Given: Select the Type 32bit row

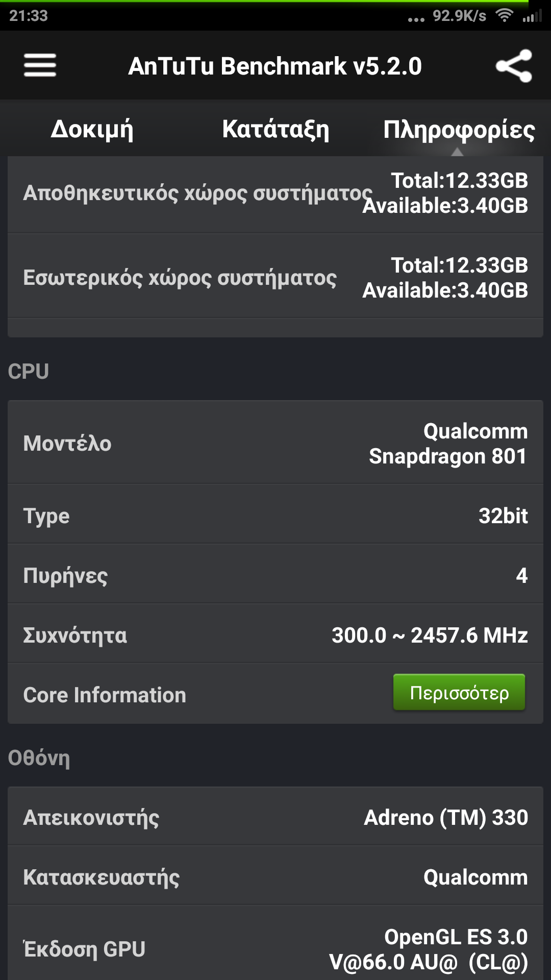Looking at the screenshot, I should (x=275, y=516).
